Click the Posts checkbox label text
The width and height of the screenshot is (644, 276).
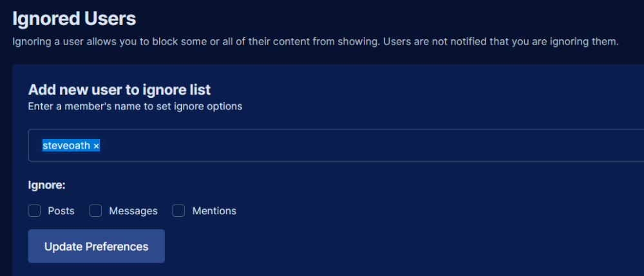coord(61,211)
